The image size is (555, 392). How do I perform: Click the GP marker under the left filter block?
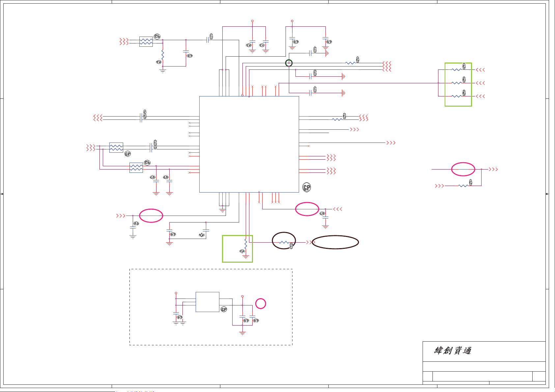click(128, 154)
